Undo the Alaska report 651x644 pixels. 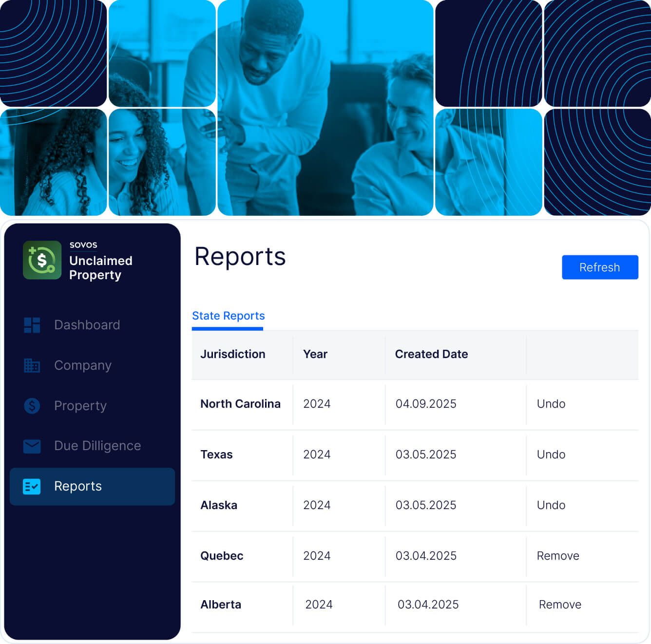(x=551, y=505)
